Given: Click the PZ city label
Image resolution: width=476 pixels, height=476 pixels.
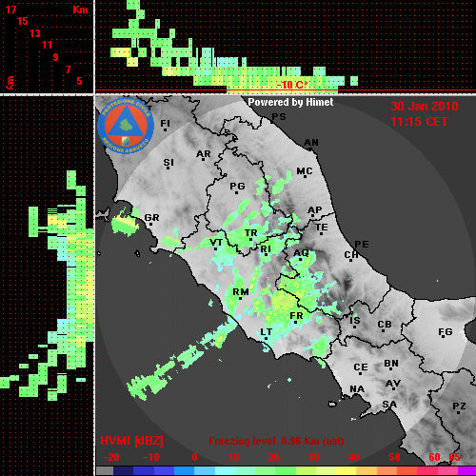Looking at the screenshot, I should [459, 407].
